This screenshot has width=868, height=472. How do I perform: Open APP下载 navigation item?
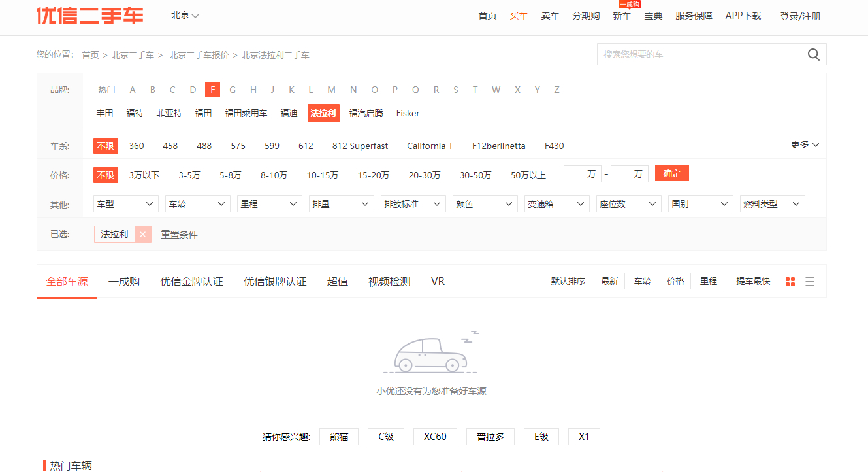[x=743, y=16]
